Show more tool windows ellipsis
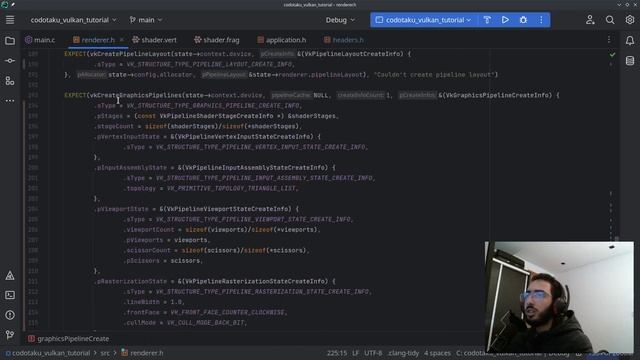The height and width of the screenshot is (360, 640). (x=10, y=100)
